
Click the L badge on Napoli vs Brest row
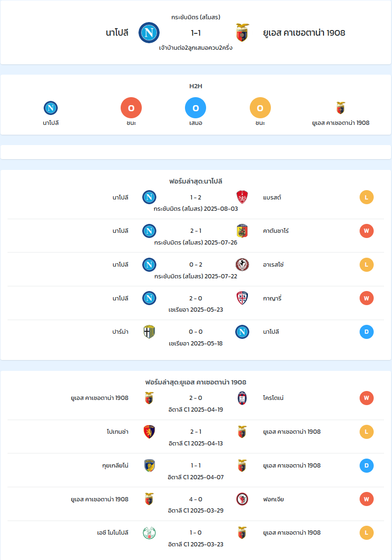[x=367, y=197]
